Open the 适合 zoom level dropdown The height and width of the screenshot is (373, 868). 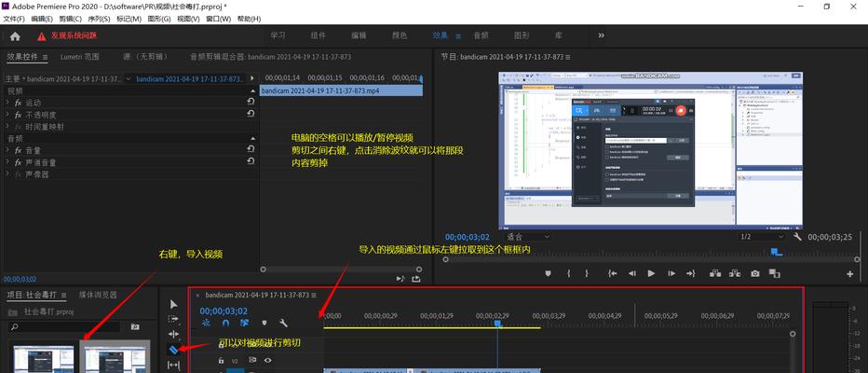tap(527, 237)
